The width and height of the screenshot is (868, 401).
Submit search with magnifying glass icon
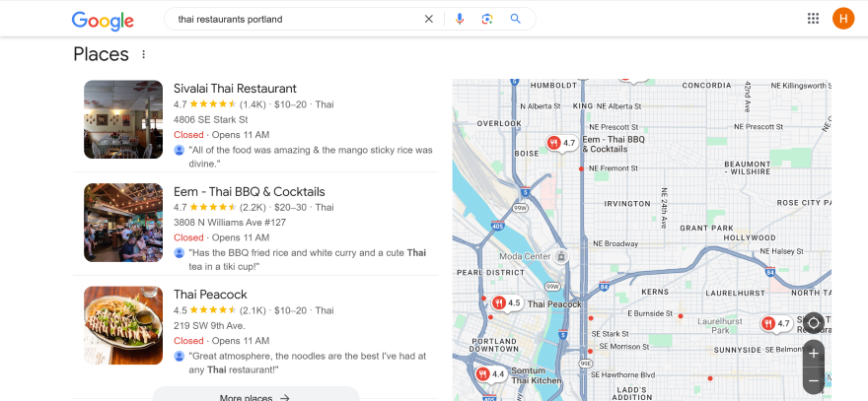(x=515, y=20)
